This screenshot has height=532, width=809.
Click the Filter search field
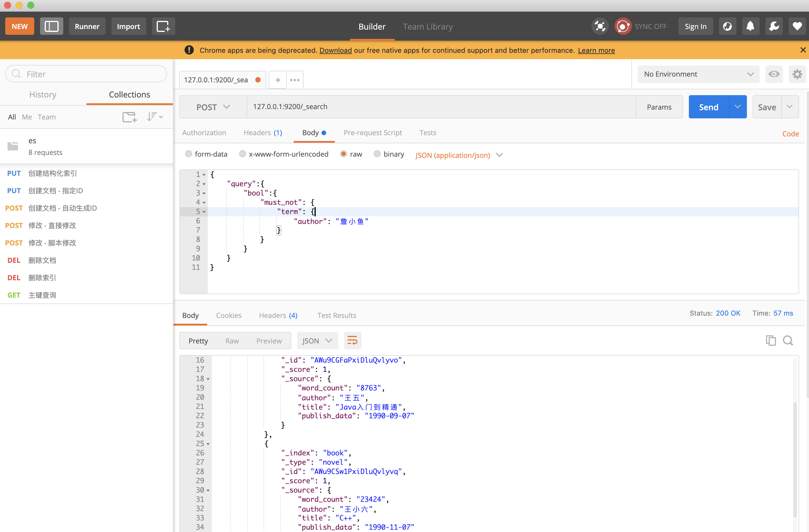(86, 74)
